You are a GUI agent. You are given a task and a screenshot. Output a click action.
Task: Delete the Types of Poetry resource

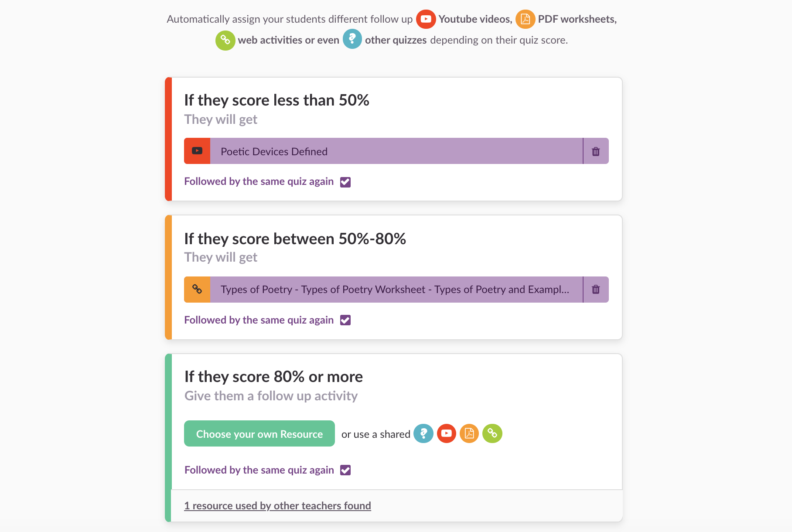[596, 290]
